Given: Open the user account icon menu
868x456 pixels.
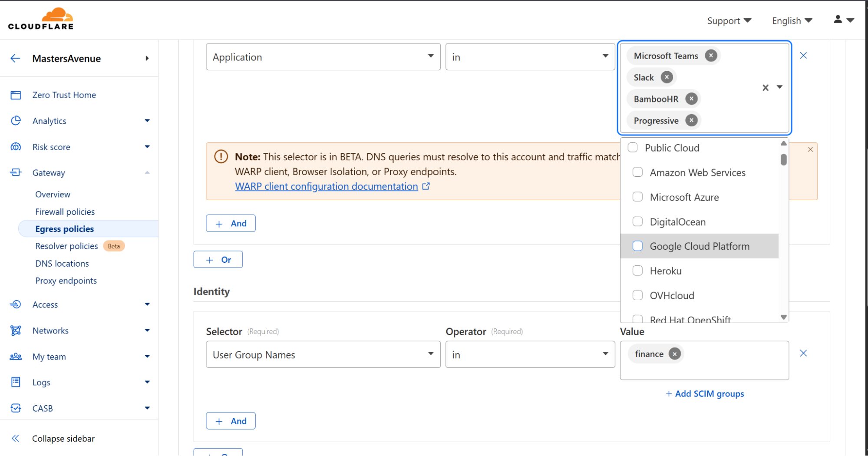Looking at the screenshot, I should pos(843,20).
